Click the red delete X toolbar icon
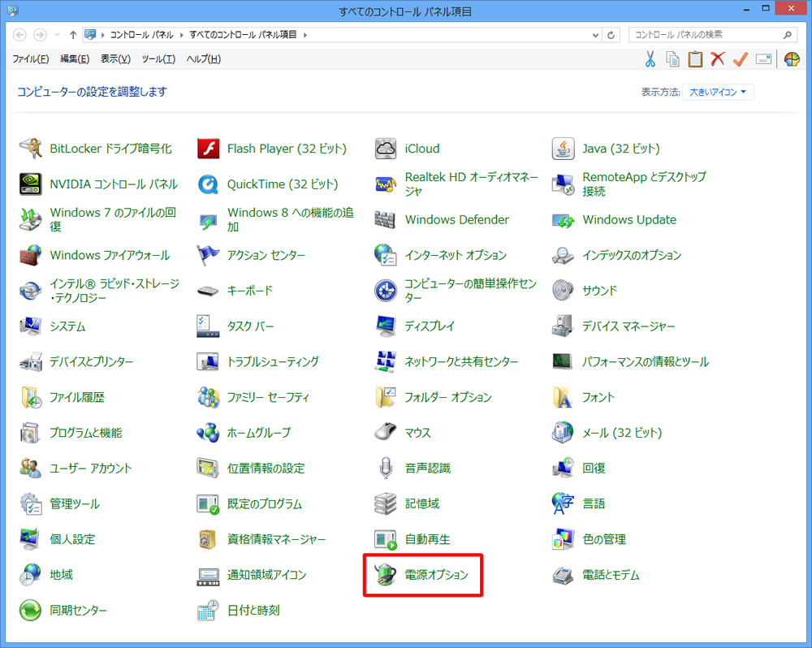 click(717, 59)
